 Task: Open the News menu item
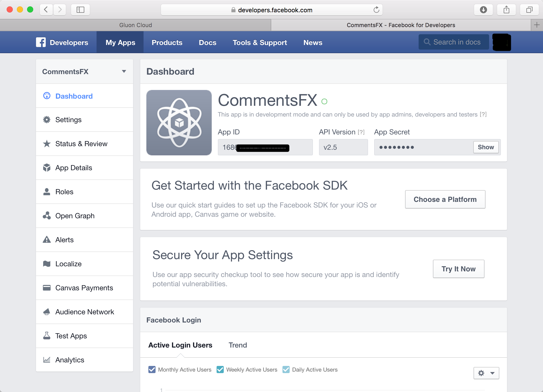tap(313, 42)
